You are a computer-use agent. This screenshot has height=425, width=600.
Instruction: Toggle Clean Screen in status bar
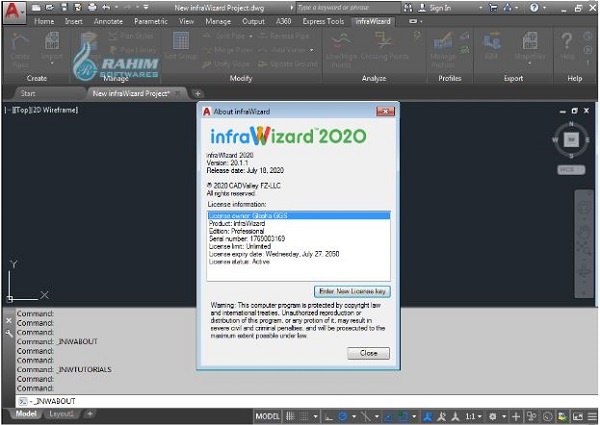point(578,417)
